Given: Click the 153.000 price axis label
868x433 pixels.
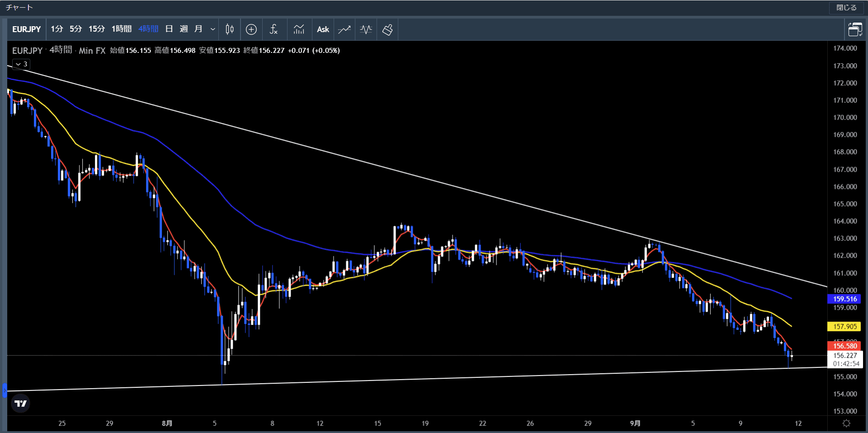Looking at the screenshot, I should [845, 411].
